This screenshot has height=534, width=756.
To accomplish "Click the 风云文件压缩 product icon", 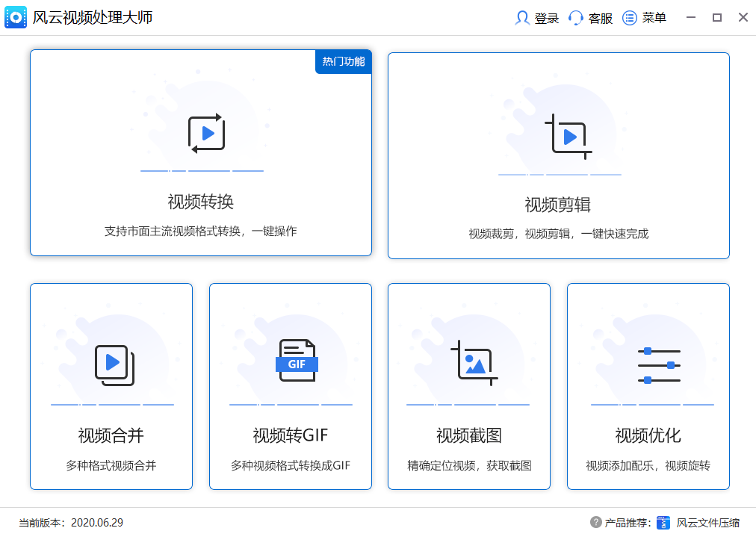I will point(663,522).
